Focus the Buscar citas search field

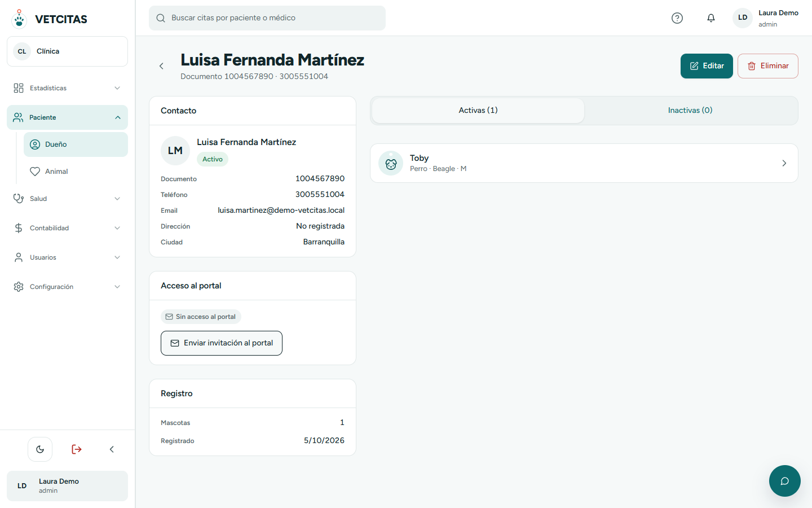pos(267,18)
